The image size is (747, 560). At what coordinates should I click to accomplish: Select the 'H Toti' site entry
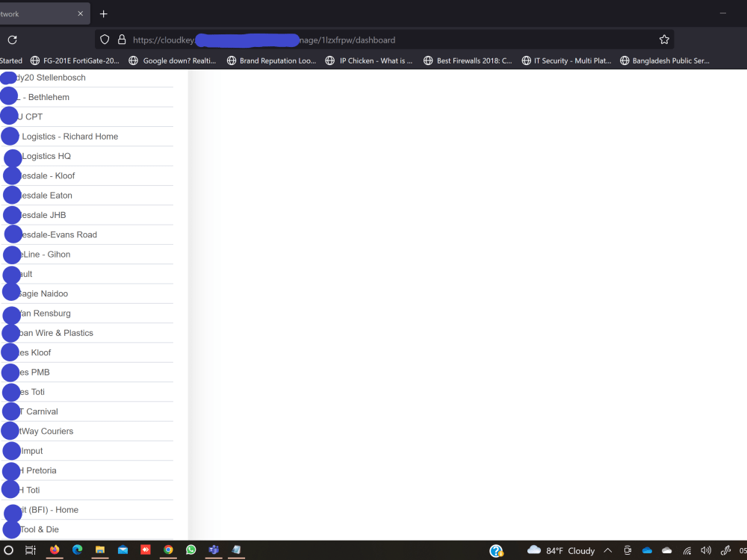[x=87, y=490]
